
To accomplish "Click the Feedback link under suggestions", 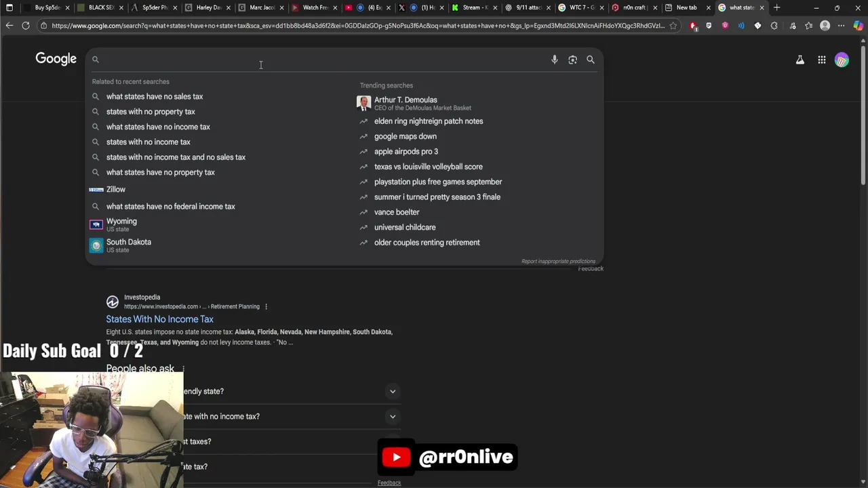I will point(590,269).
